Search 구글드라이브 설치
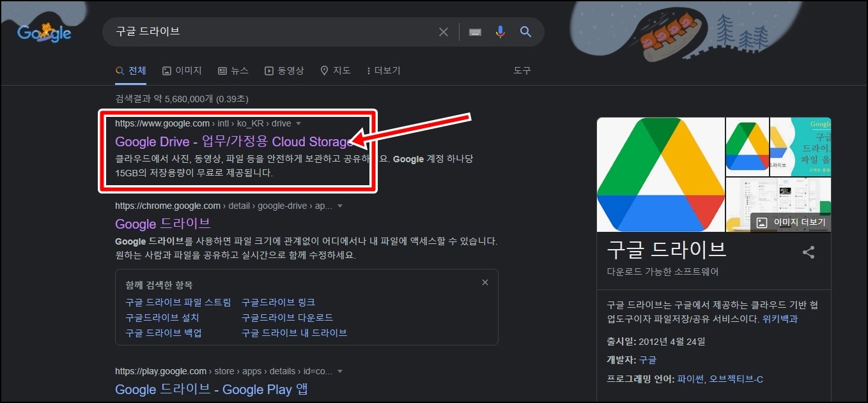 coord(162,317)
